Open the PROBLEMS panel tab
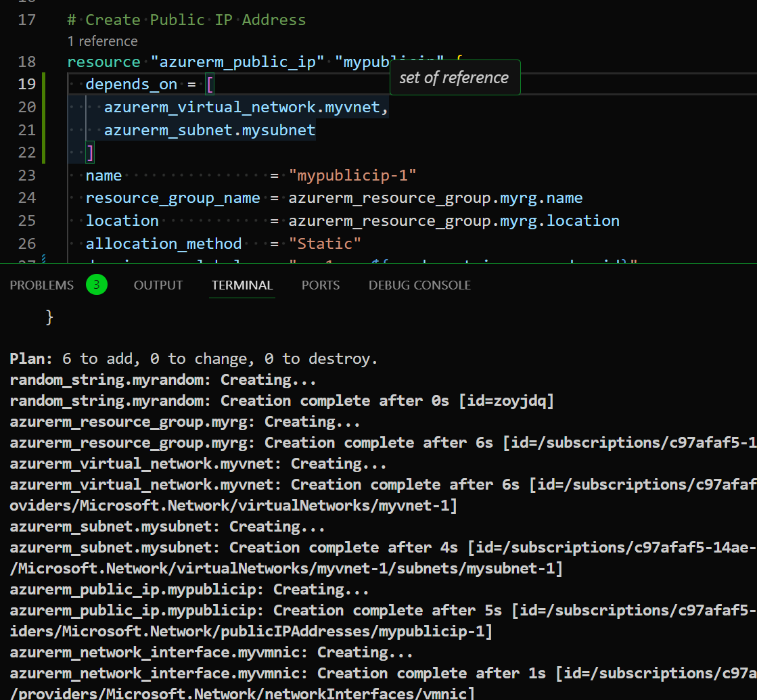This screenshot has height=700, width=757. (42, 285)
